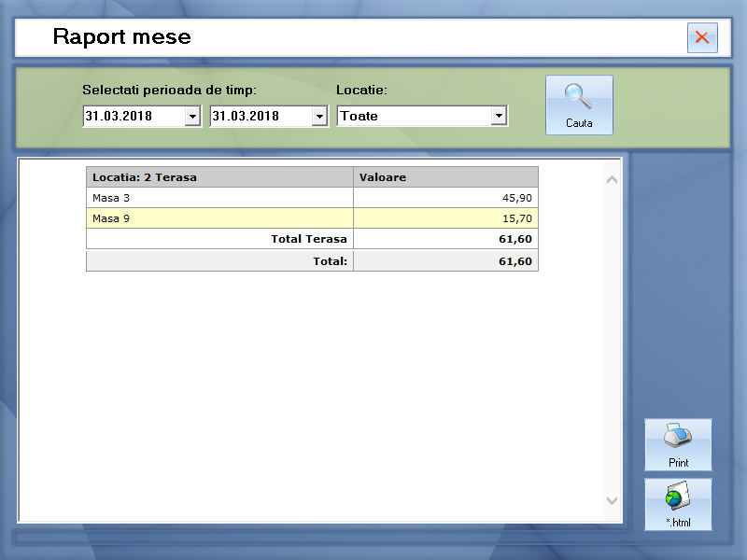Click scroll up arrow of report

[x=613, y=180]
